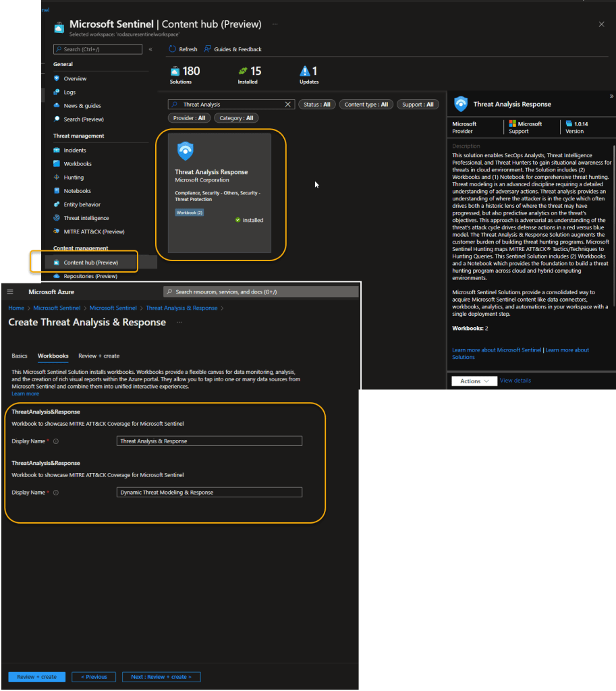Click the 1 Updates warning icon

click(x=304, y=71)
